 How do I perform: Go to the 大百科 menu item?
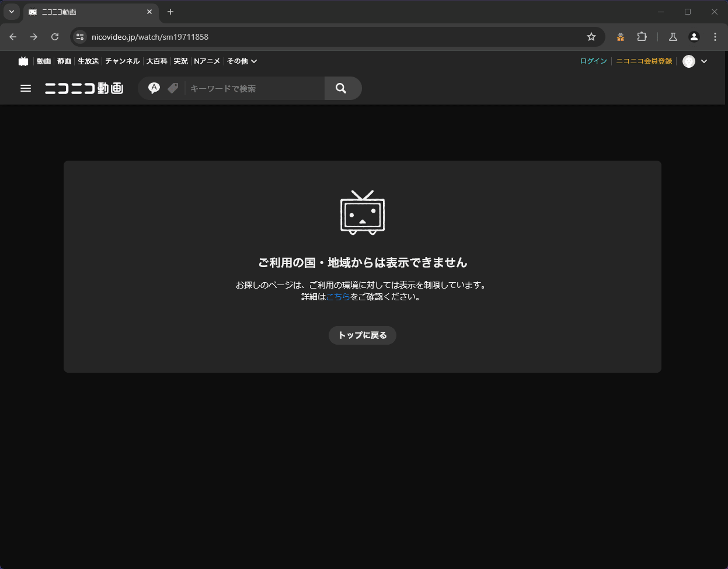tap(156, 61)
